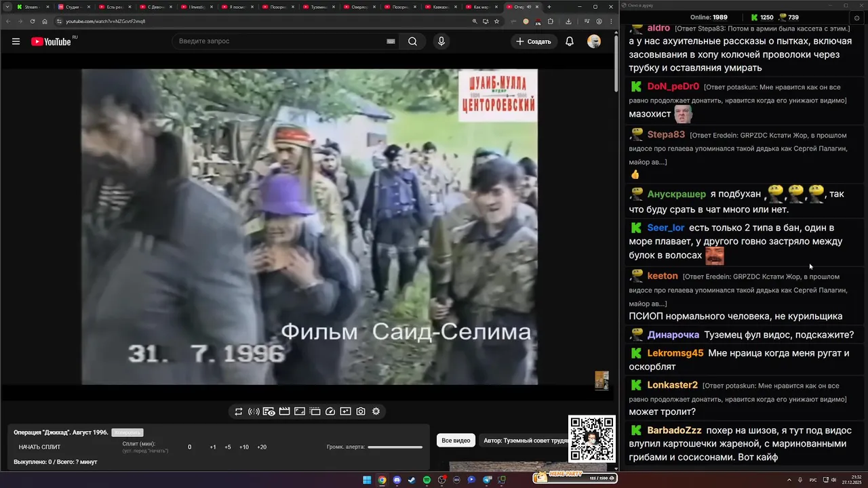Click the video player frame
868x488 pixels.
(310, 227)
